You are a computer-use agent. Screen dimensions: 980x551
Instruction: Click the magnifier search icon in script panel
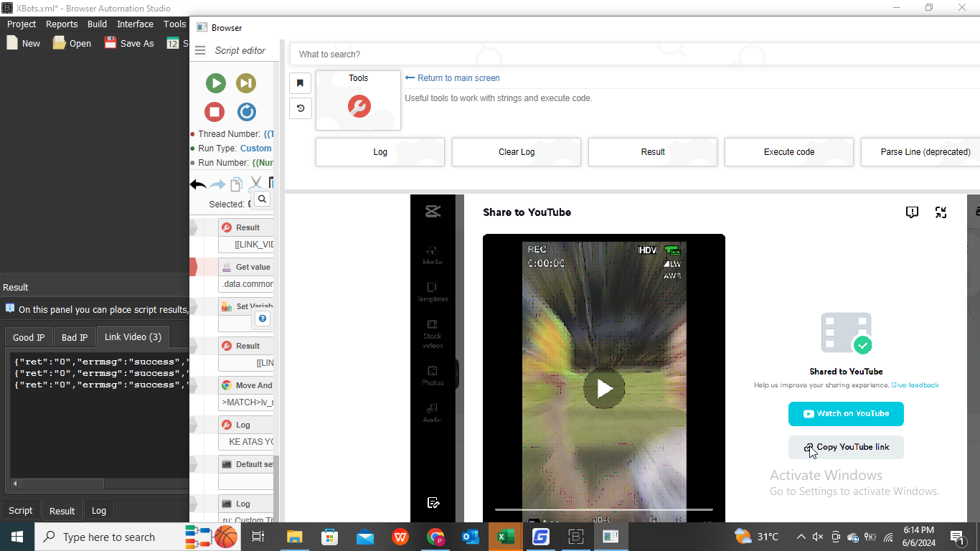click(x=262, y=199)
